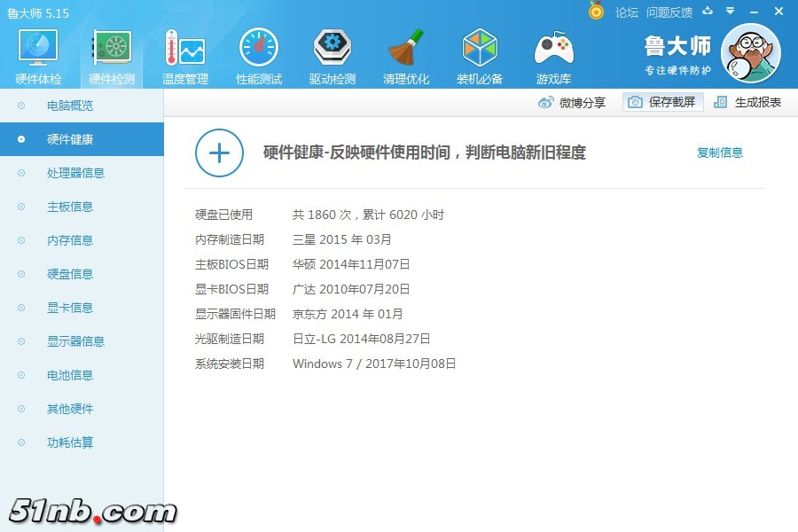The width and height of the screenshot is (798, 532).
Task: Open the 硬件体检 hardware checkup icon
Action: click(38, 47)
